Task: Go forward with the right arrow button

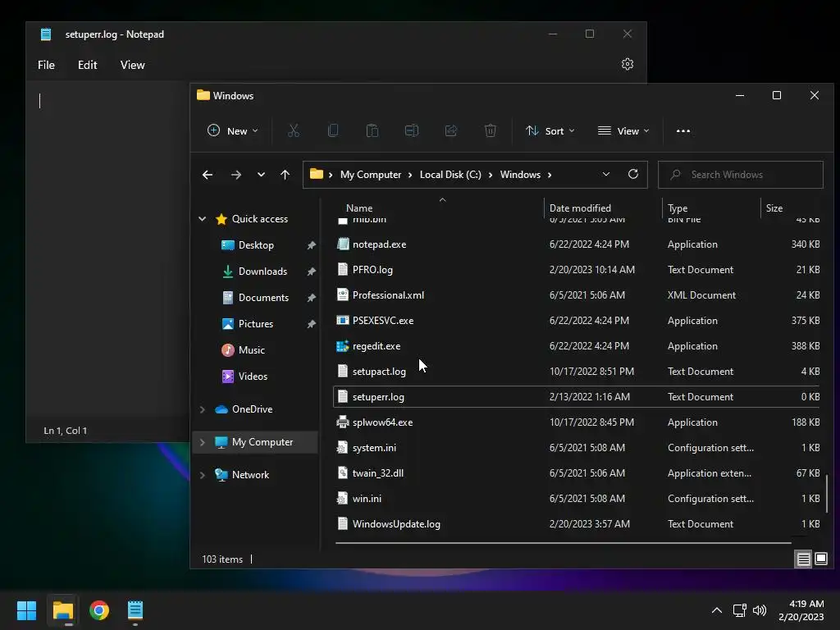Action: [x=235, y=175]
